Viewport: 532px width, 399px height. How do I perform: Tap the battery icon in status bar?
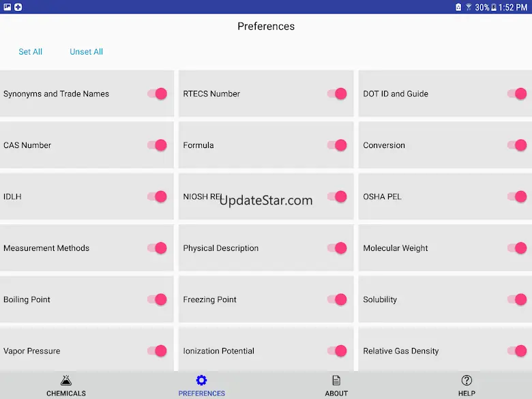click(494, 7)
